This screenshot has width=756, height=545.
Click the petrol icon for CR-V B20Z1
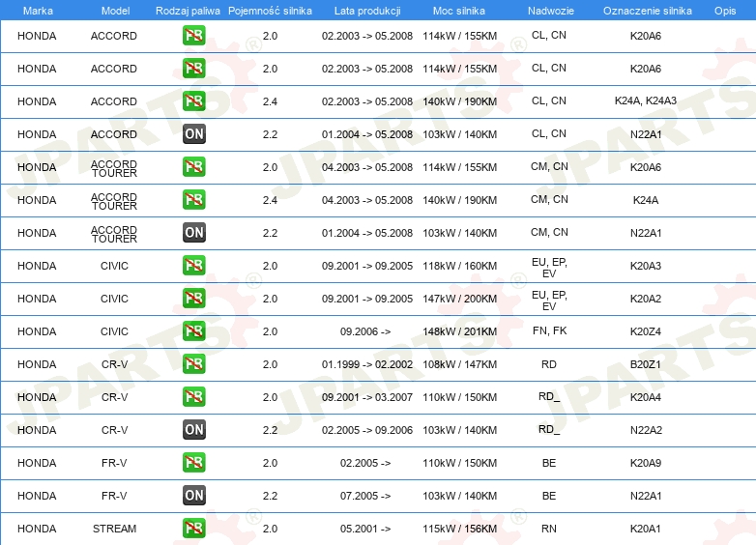coord(194,363)
